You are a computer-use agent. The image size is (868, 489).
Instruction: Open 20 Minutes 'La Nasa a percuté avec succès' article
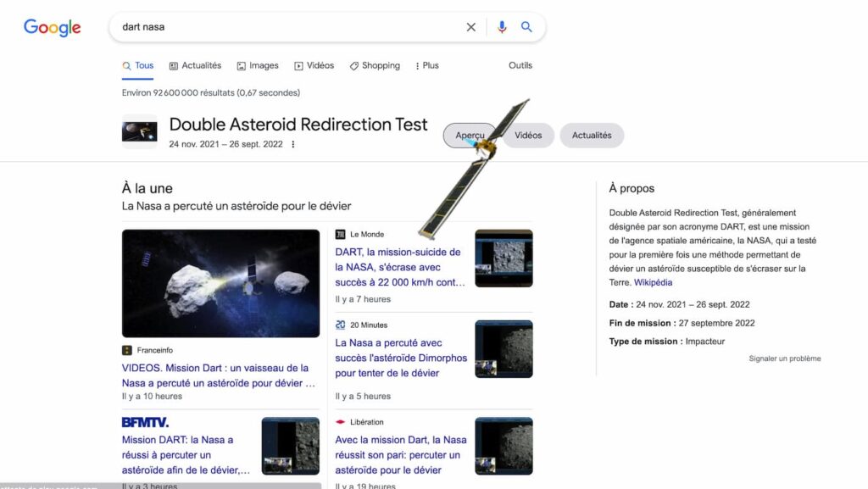coord(401,358)
